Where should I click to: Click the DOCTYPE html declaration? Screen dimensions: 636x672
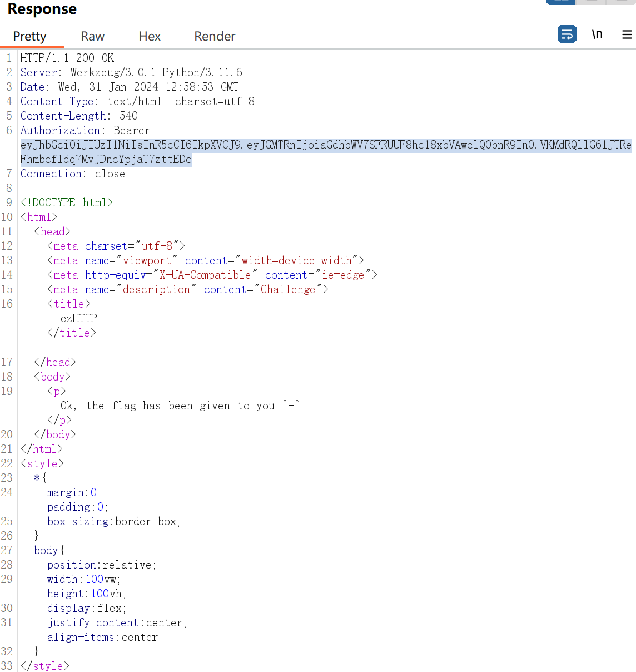[x=66, y=202]
